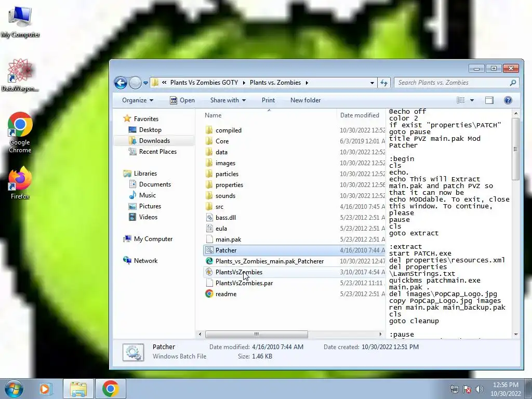
Task: Click the horizontal scrollbar in file list
Action: coord(257,334)
